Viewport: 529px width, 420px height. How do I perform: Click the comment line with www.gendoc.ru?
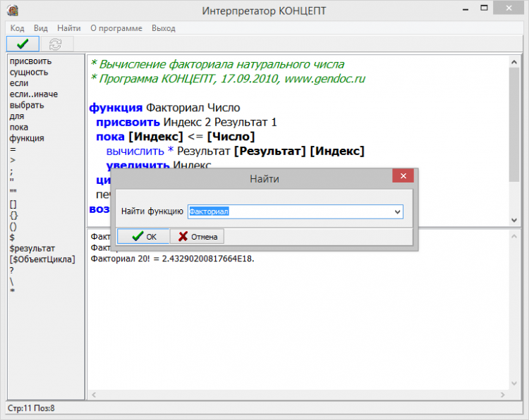228,79
